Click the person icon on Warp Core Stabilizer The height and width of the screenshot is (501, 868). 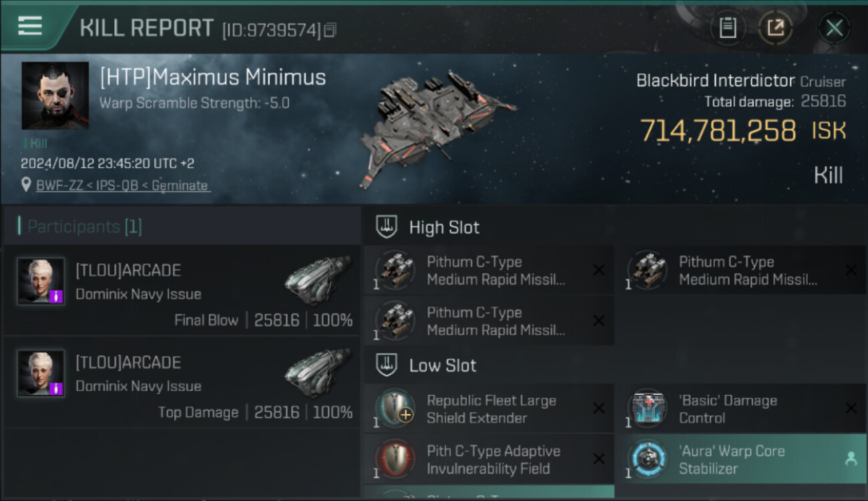point(851,459)
